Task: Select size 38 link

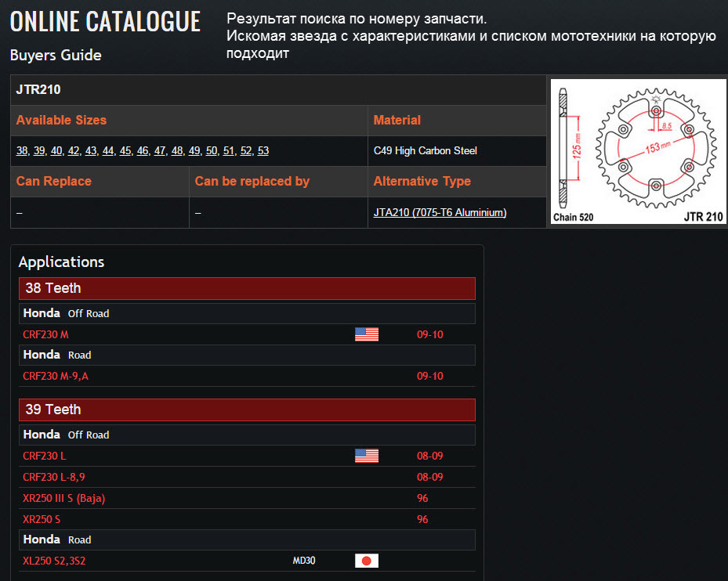Action: point(22,151)
